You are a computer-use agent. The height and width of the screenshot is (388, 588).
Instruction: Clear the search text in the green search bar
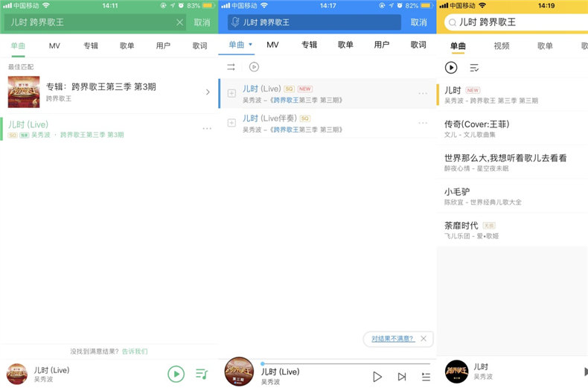tap(179, 22)
